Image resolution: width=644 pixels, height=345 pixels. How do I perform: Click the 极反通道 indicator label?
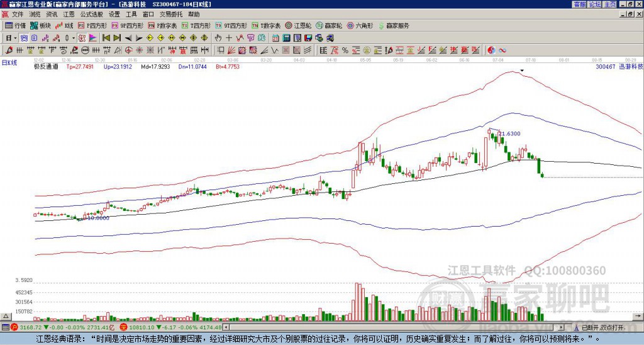(x=45, y=66)
